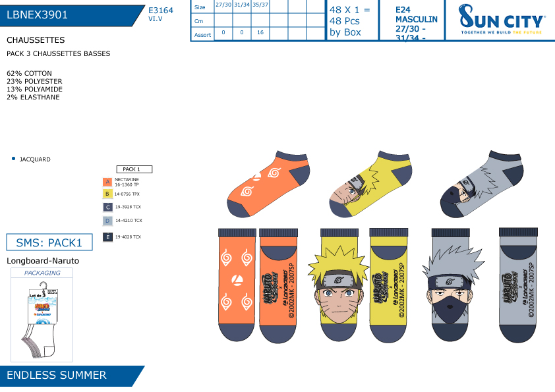The width and height of the screenshot is (555, 392).
Task: Select the grey Kakashi sock side view
Action: coord(482,184)
